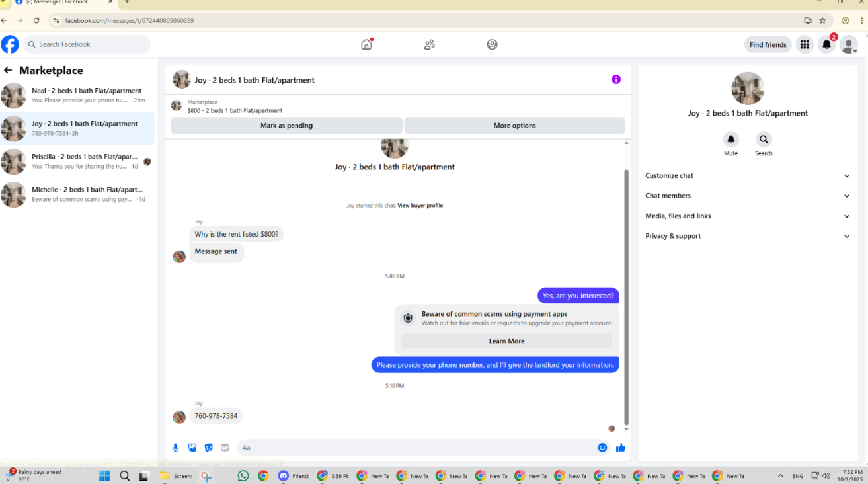Open conversation information purple icon

point(616,79)
